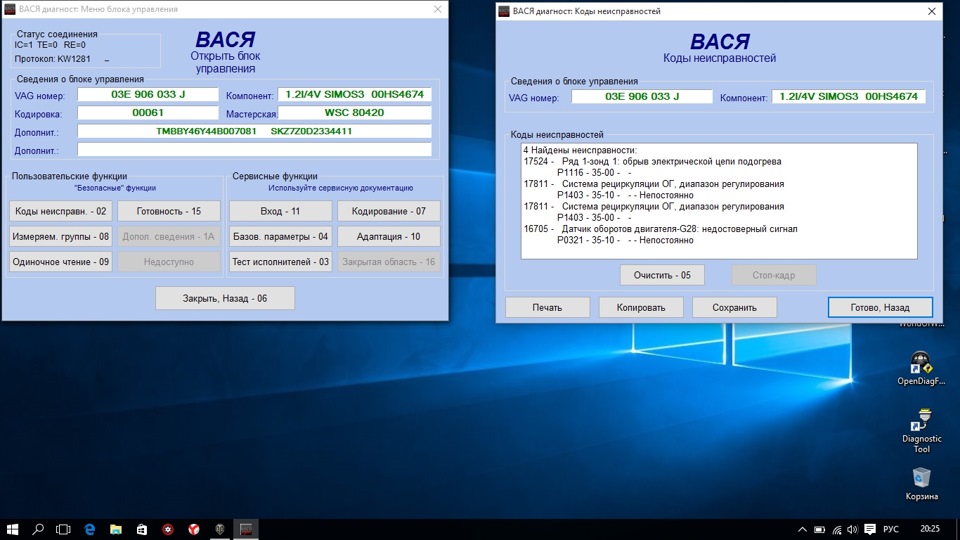Click VAG номер field in Коды неисправностей window
This screenshot has height=540, width=960.
point(642,96)
